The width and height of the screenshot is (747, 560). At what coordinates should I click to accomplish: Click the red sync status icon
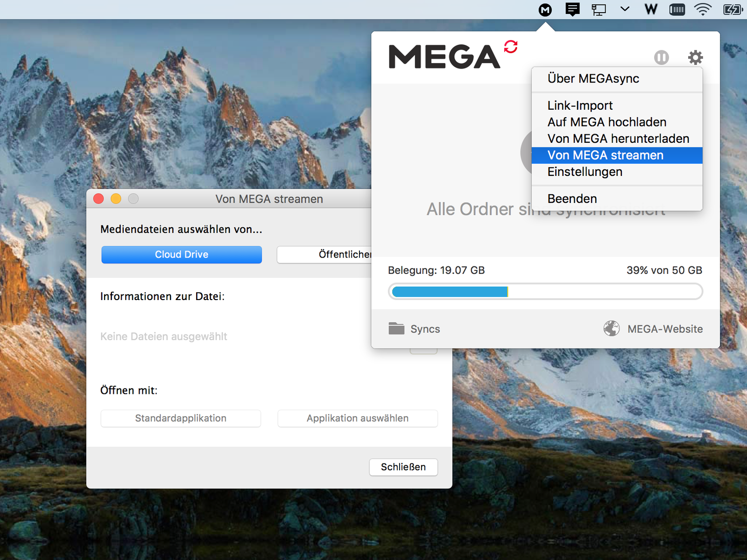pos(511,47)
